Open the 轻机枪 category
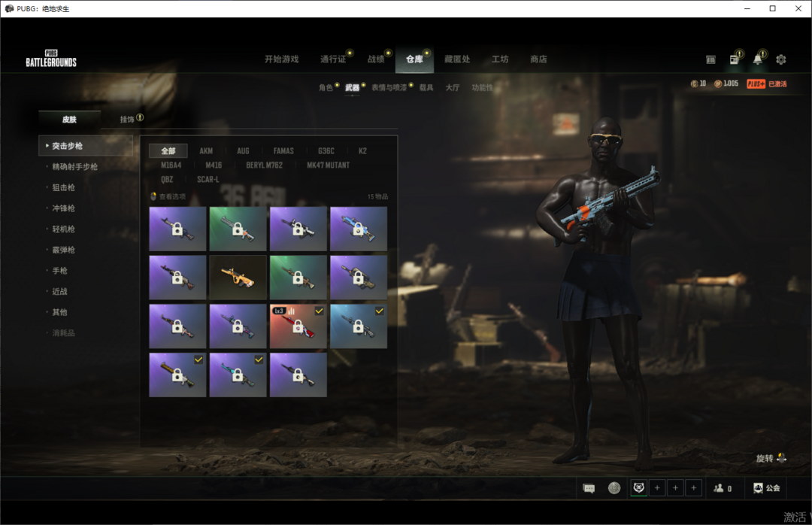The image size is (812, 525). 63,229
